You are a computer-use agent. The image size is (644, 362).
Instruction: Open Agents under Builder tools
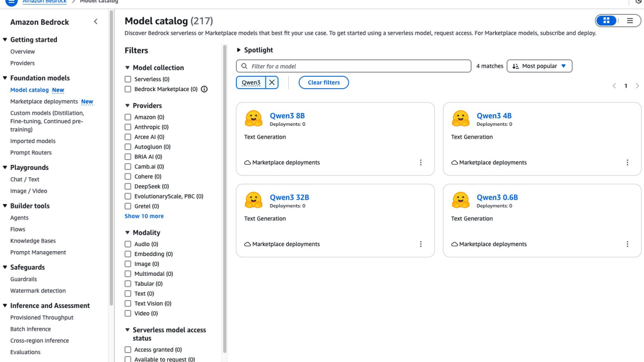click(19, 218)
